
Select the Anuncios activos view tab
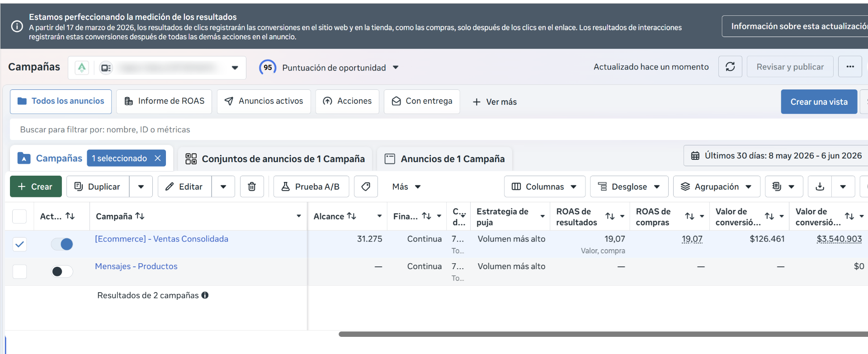pos(264,101)
